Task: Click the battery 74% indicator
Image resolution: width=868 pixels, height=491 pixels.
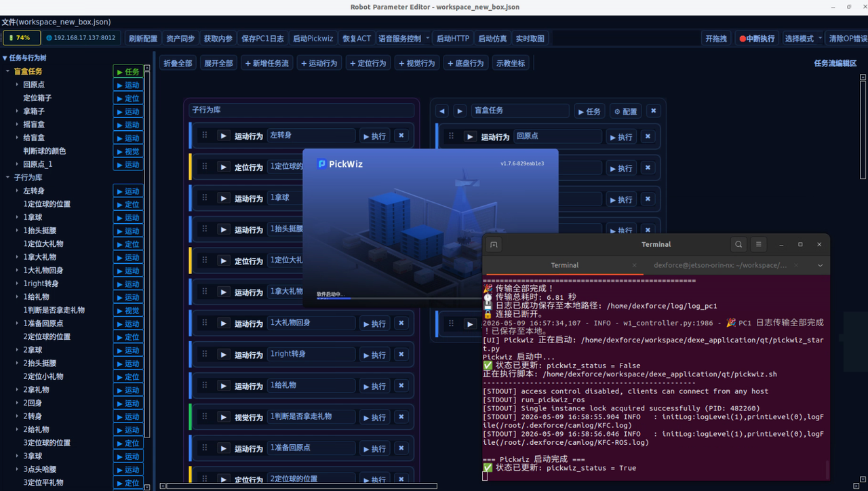Action: coord(22,38)
